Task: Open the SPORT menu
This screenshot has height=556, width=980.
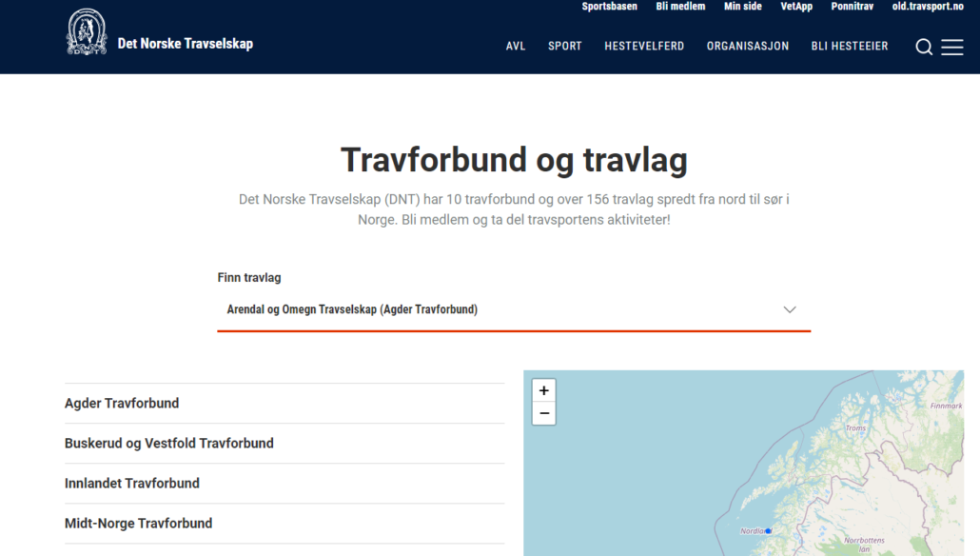Action: (x=564, y=46)
